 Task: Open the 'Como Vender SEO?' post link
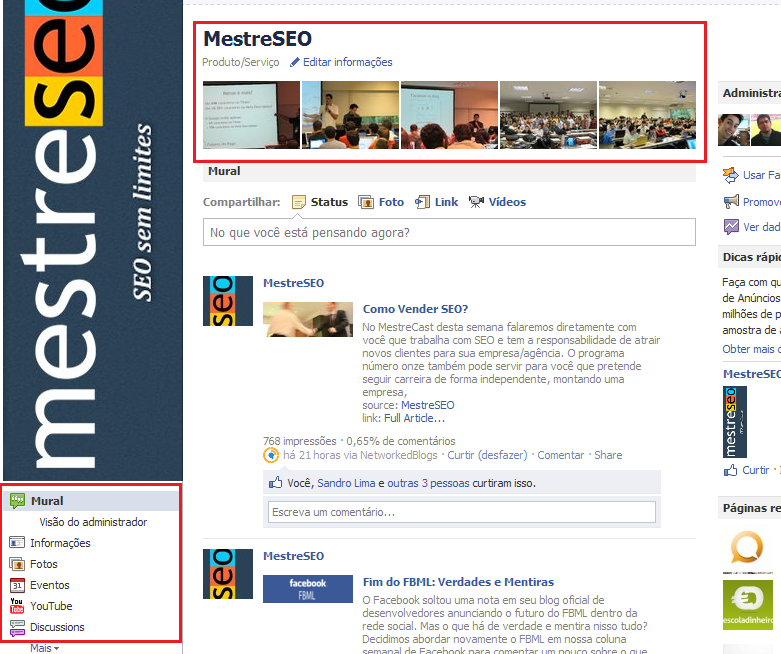[x=415, y=309]
